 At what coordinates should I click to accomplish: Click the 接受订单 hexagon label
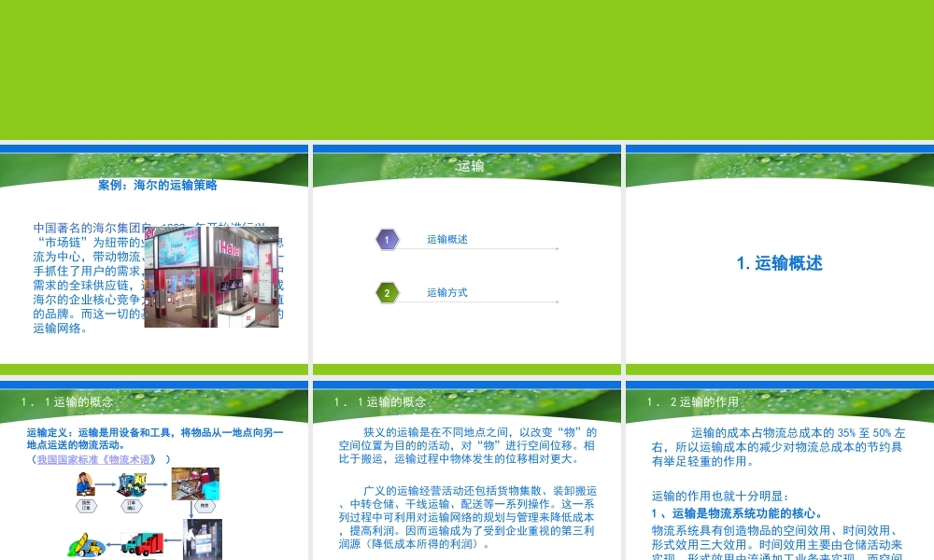(x=85, y=505)
